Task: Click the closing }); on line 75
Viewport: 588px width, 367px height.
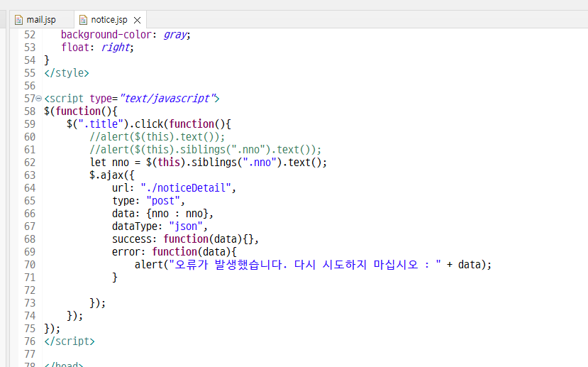Action: coord(52,328)
